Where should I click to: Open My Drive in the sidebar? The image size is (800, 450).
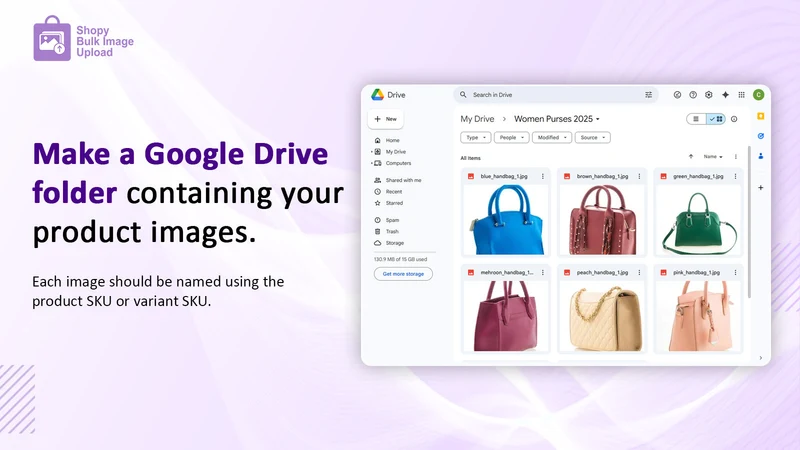[395, 152]
